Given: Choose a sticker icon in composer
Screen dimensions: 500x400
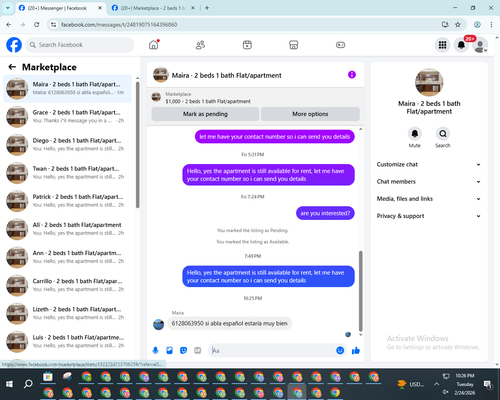Looking at the screenshot, I should tap(183, 350).
